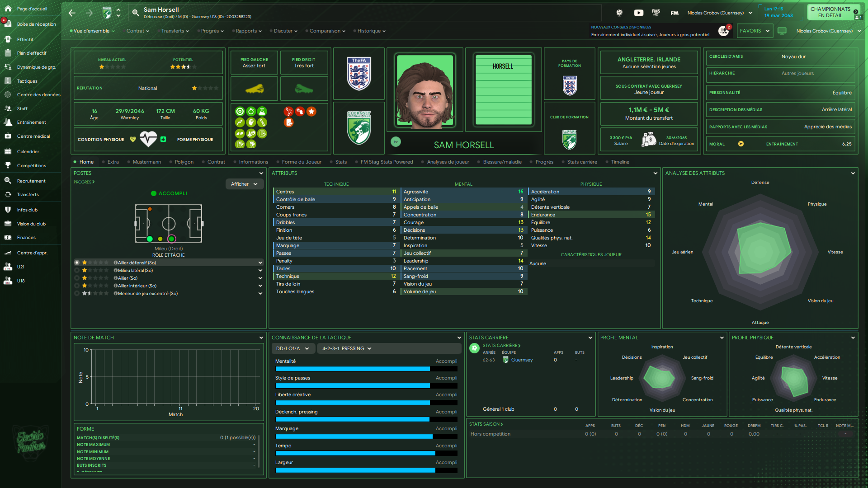868x488 pixels.
Task: Open the FAVORIS dropdown
Action: click(x=755, y=31)
